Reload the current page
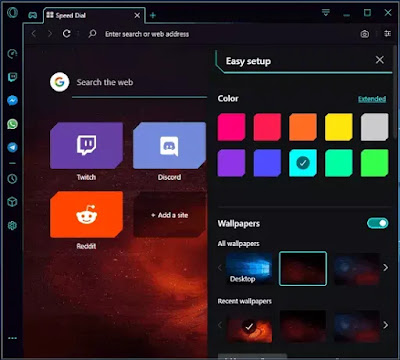The image size is (400, 360). 67,34
